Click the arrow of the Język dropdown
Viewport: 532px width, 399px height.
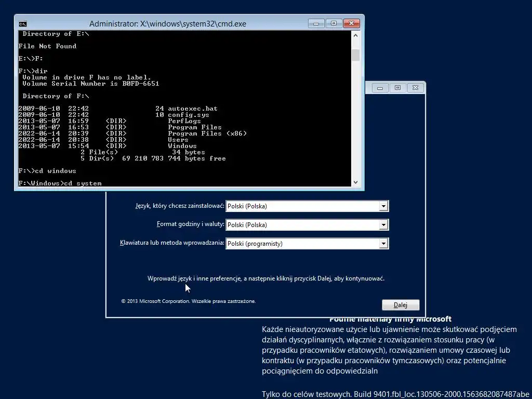coord(383,206)
